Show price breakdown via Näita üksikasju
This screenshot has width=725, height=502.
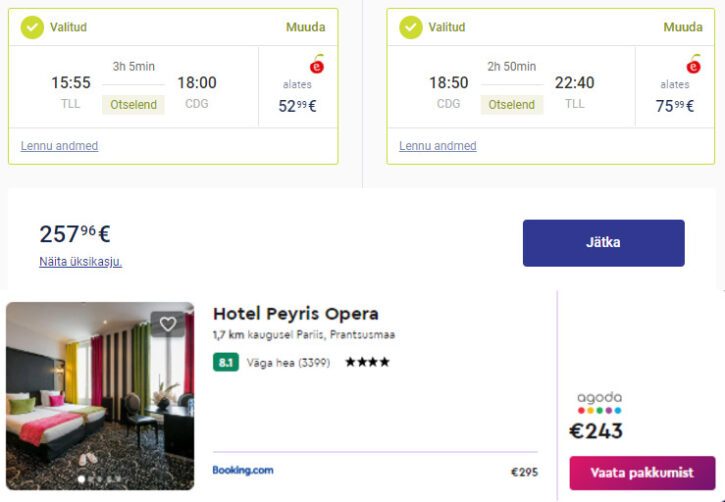pyautogui.click(x=80, y=262)
